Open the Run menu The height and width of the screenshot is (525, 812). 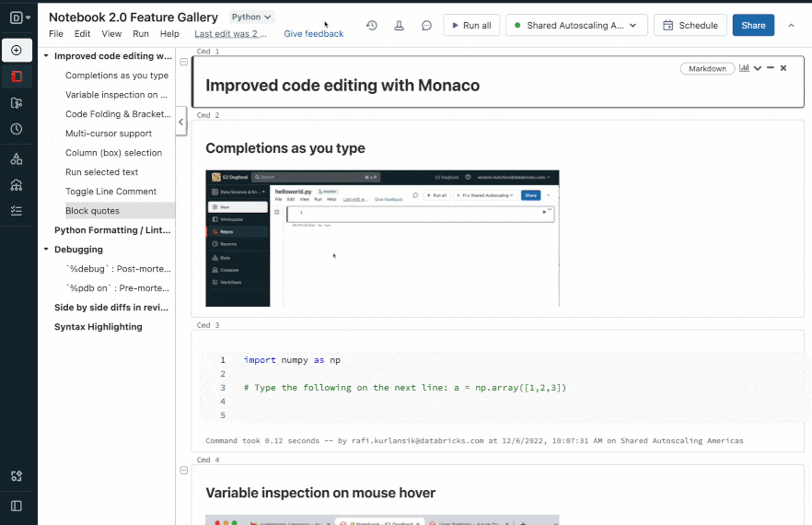(141, 34)
